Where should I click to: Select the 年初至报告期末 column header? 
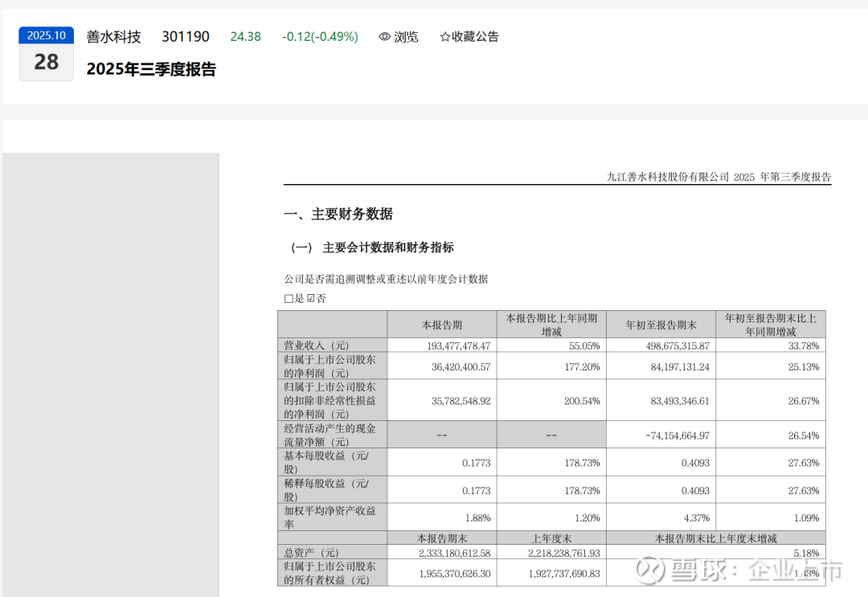pos(661,325)
